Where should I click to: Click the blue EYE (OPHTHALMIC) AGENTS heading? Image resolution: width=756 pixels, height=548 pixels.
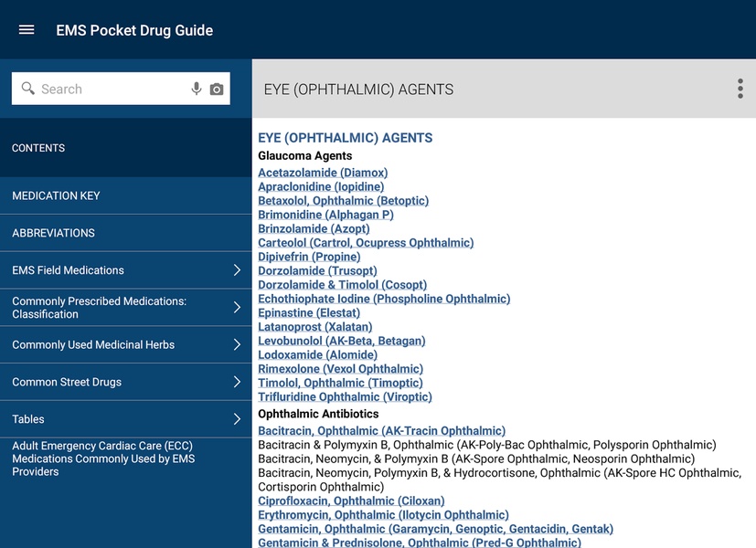click(346, 138)
